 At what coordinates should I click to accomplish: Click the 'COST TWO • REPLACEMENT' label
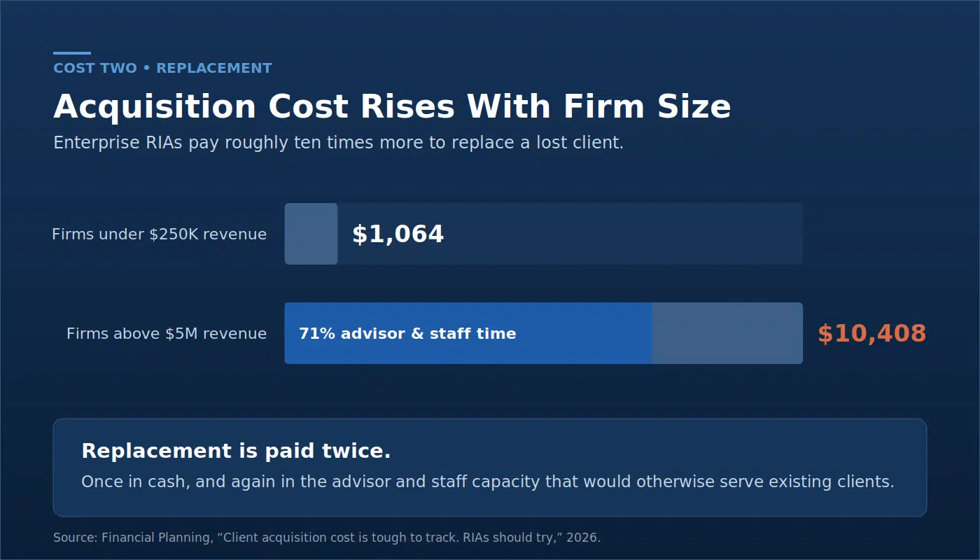pos(162,68)
